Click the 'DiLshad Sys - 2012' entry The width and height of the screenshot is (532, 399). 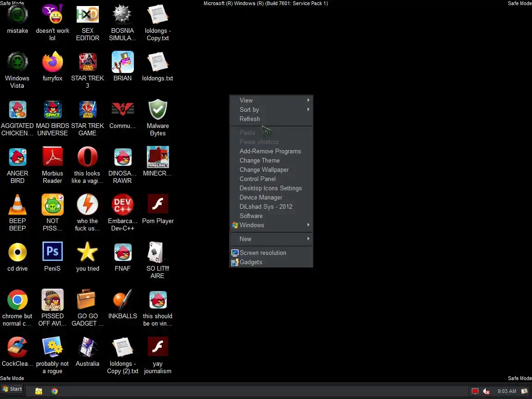coord(271,206)
